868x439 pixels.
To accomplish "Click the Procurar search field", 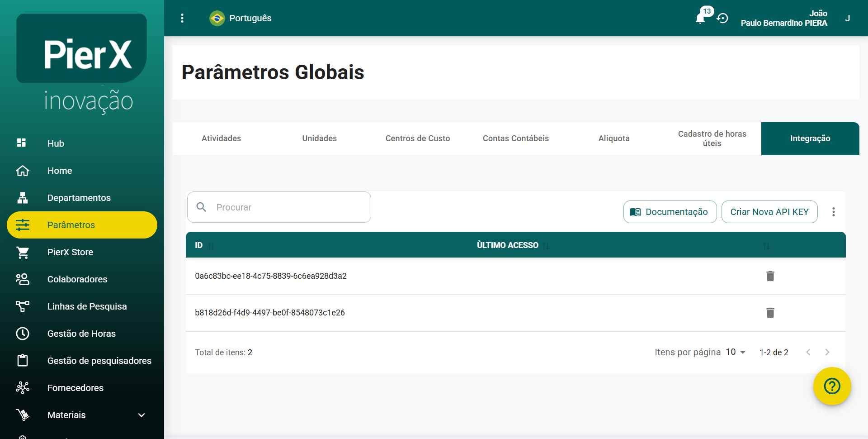I will coord(285,207).
